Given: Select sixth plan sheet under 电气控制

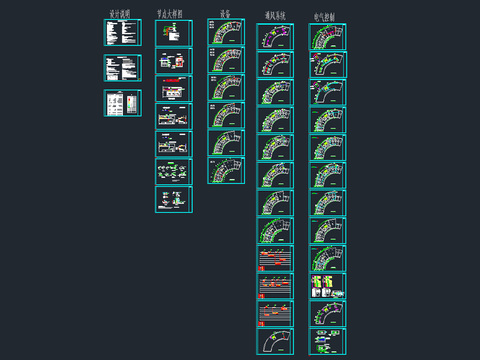Looking at the screenshot, I should pyautogui.click(x=327, y=175).
